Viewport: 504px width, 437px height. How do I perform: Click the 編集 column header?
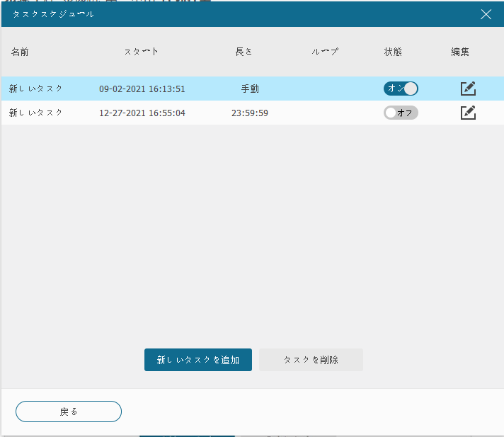point(460,52)
